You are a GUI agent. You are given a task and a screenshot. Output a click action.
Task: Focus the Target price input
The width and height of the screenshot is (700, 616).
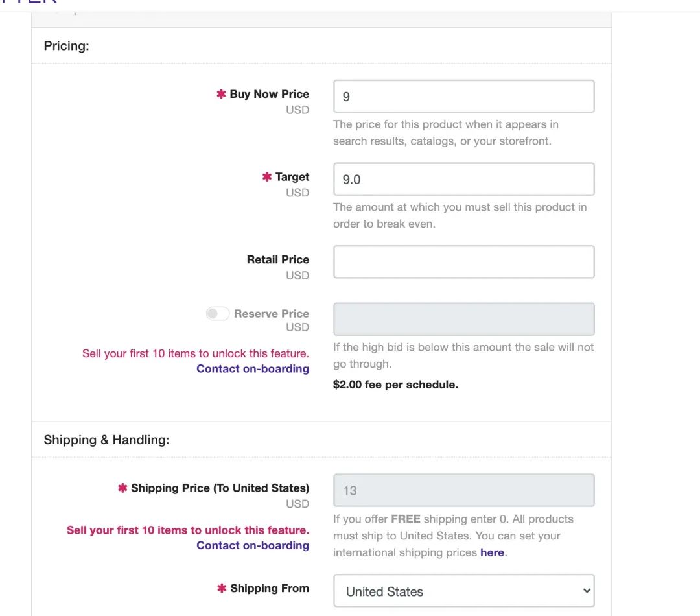(x=463, y=179)
